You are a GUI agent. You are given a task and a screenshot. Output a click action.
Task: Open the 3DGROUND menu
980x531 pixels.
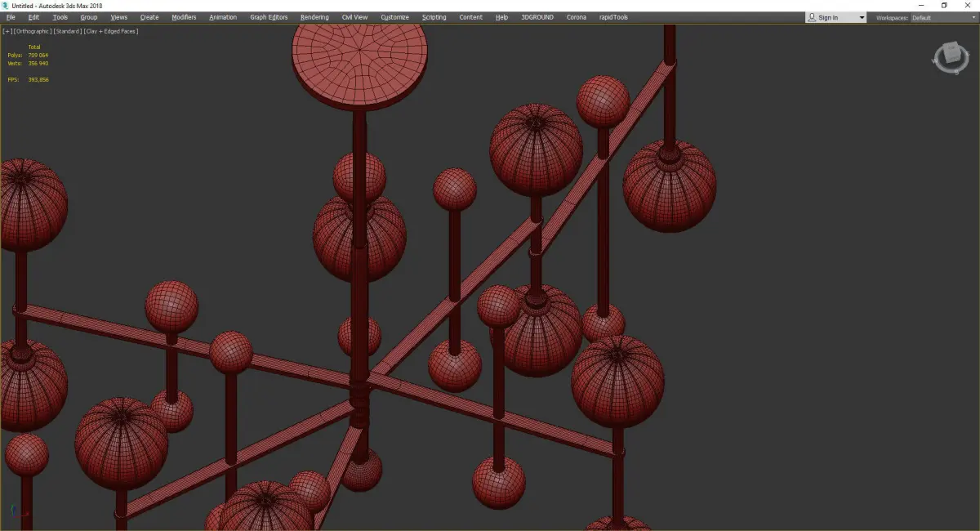point(539,17)
